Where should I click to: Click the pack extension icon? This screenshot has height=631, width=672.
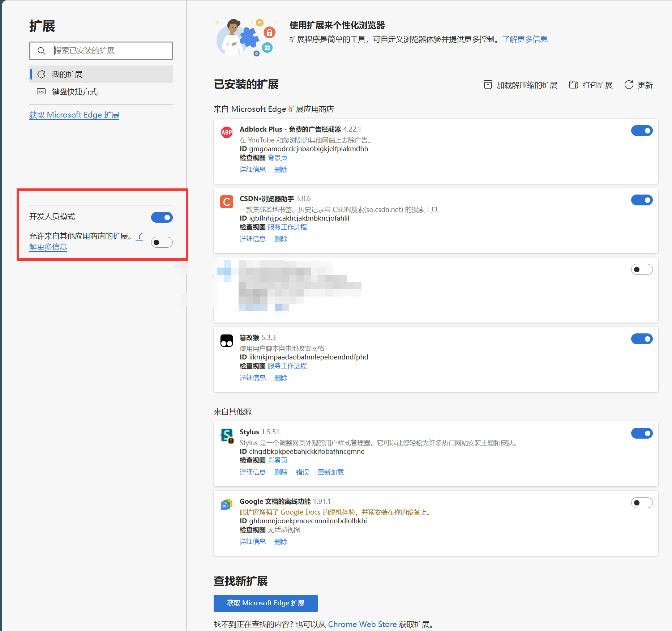point(574,85)
